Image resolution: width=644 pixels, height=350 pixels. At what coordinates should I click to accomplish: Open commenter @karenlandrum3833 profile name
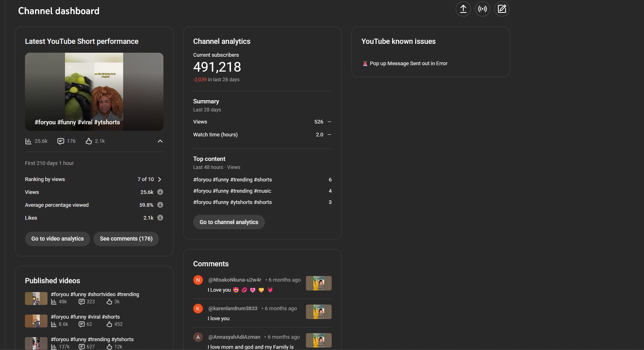(233, 309)
